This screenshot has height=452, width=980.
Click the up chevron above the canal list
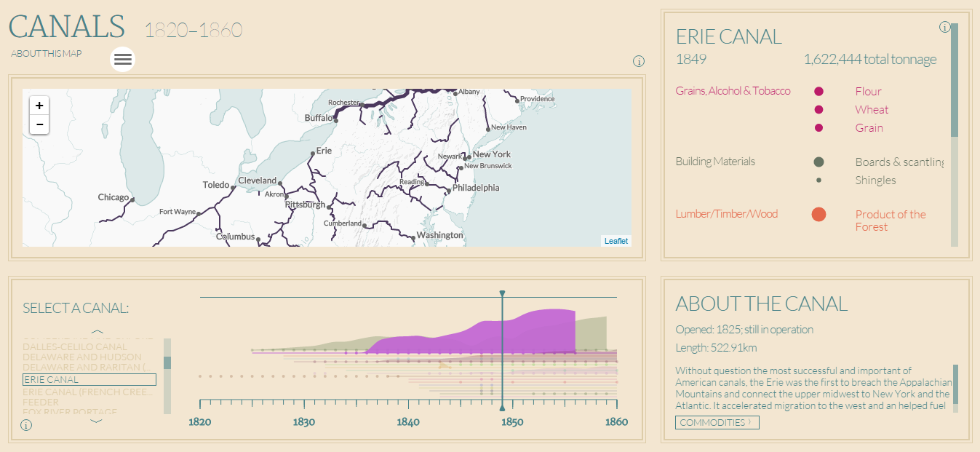tap(97, 332)
